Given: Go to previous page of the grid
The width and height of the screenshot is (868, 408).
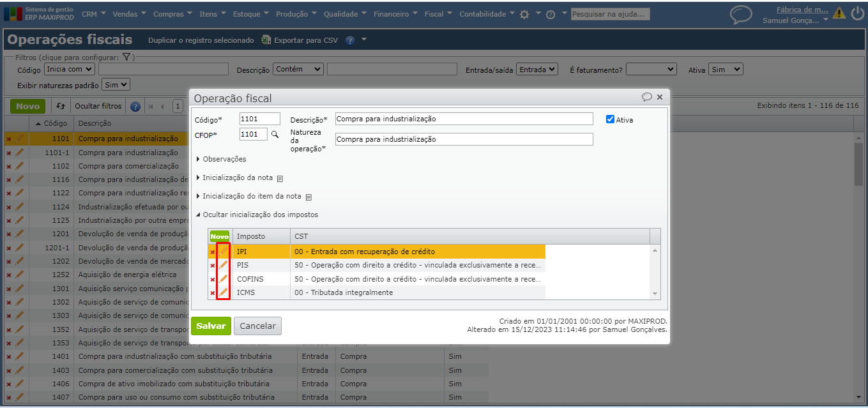Looking at the screenshot, I should tap(163, 106).
